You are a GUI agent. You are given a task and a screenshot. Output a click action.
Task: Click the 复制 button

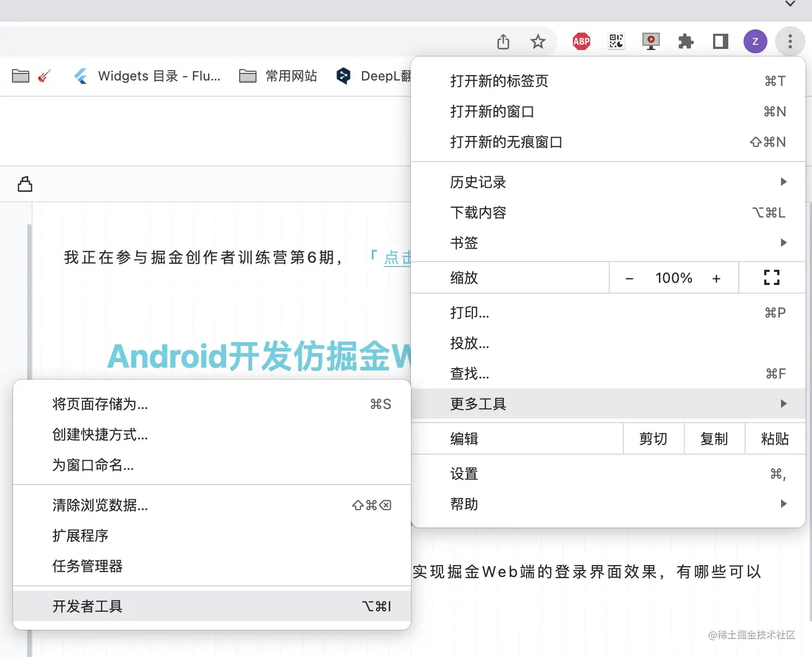click(x=714, y=438)
